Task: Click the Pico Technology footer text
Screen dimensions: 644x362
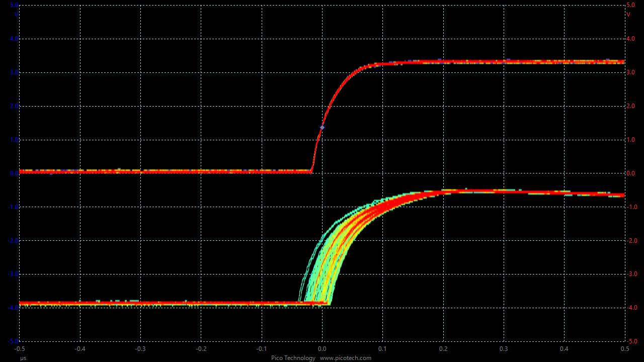Action: pyautogui.click(x=293, y=358)
